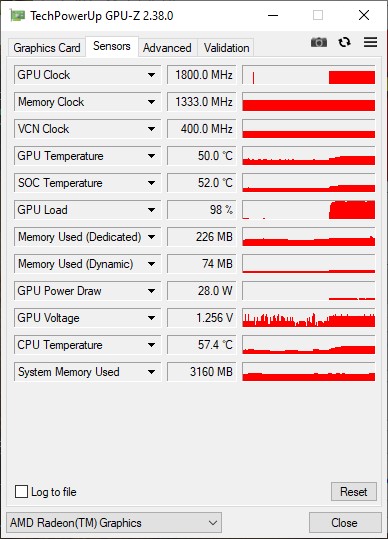The height and width of the screenshot is (539, 388).
Task: Click the GPU Power Draw value field
Action: coord(202,291)
